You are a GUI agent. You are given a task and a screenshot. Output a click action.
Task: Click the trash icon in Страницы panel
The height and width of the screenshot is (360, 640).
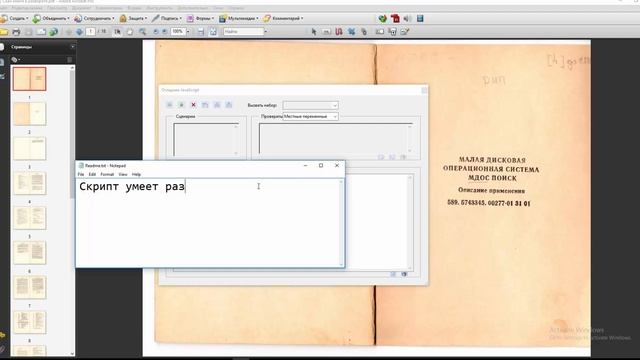click(x=69, y=60)
